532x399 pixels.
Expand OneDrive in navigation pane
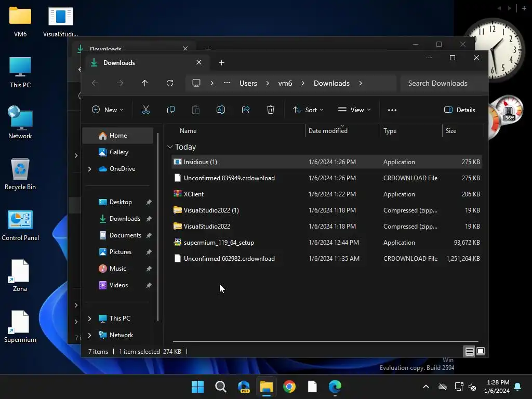[89, 169]
